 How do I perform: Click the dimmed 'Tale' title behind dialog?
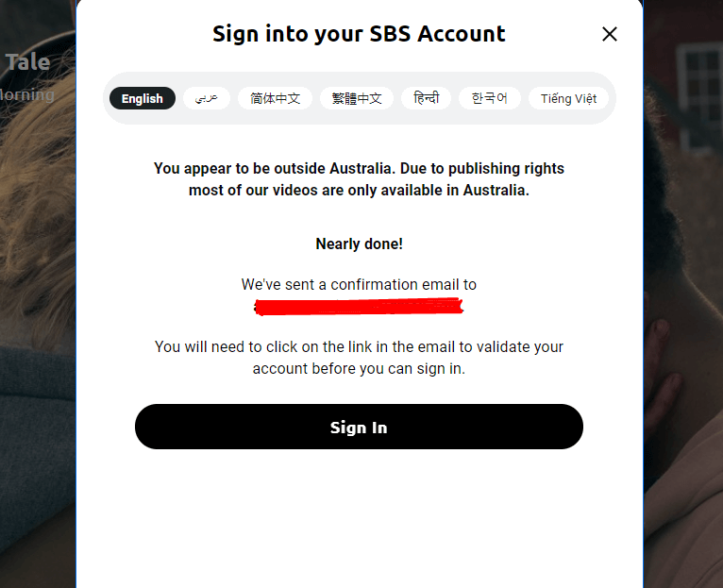point(27,61)
